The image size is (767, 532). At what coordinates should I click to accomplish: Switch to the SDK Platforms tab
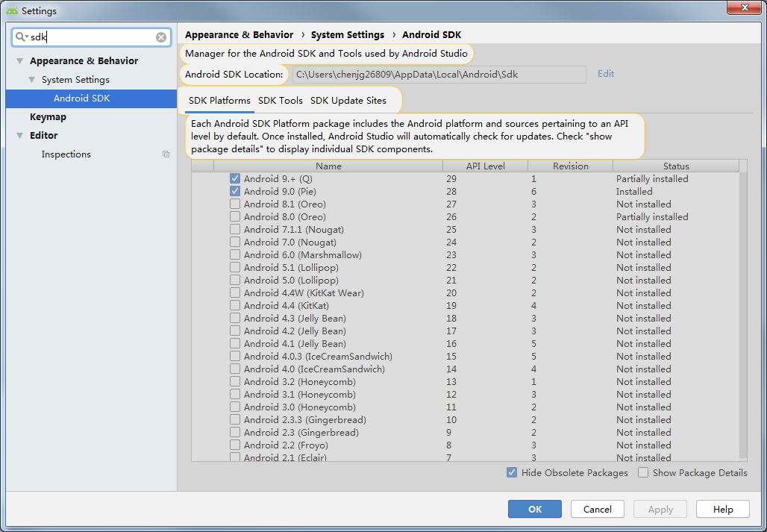tap(219, 101)
